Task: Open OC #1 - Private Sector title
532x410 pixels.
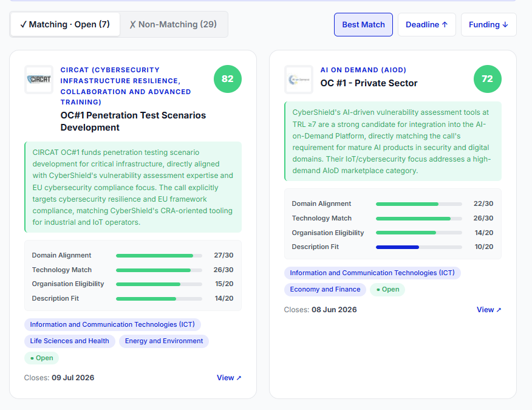Action: [x=369, y=83]
